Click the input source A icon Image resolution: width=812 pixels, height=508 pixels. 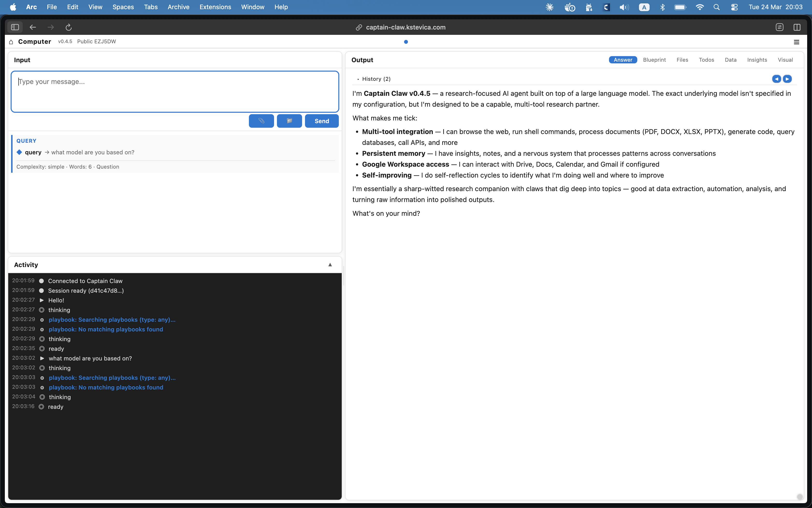click(x=644, y=7)
